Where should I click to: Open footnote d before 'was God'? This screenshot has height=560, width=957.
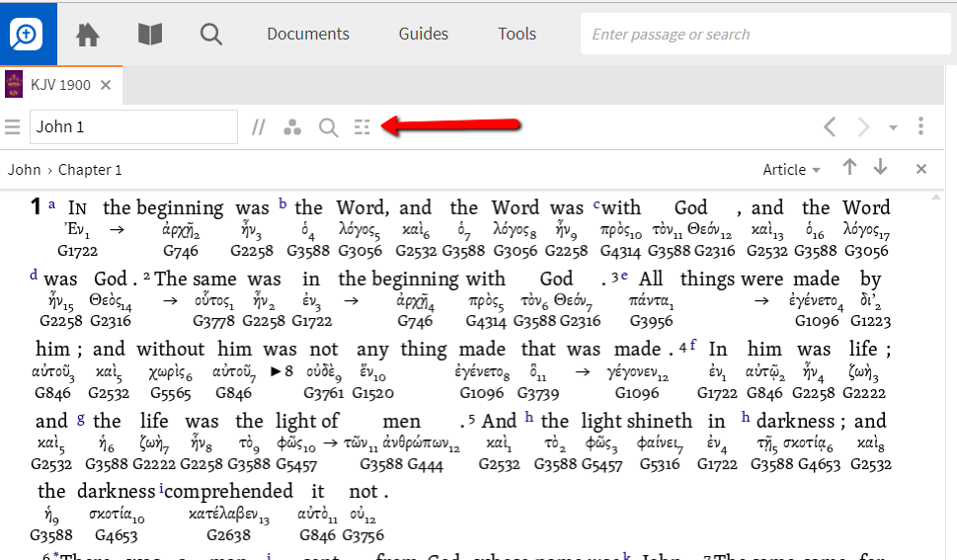(34, 275)
